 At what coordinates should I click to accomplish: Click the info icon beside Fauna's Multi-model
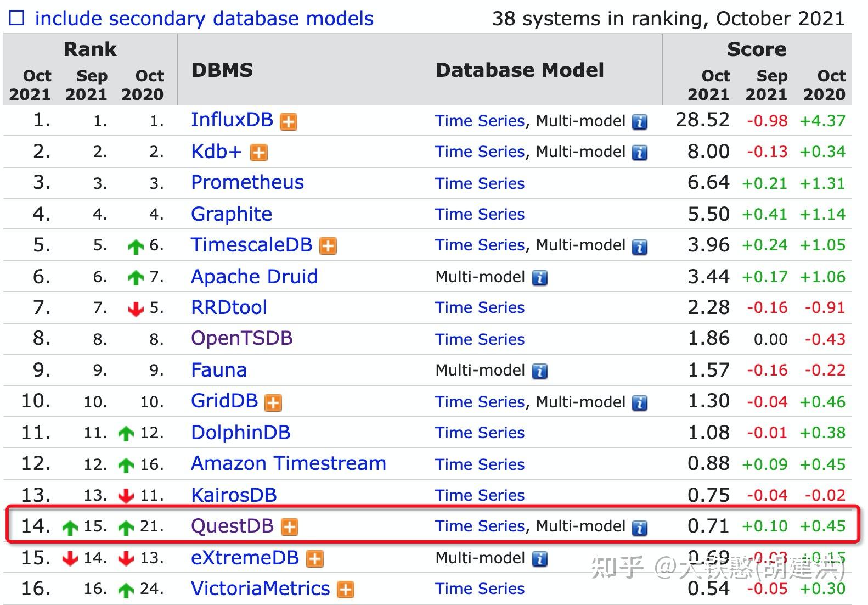click(540, 371)
